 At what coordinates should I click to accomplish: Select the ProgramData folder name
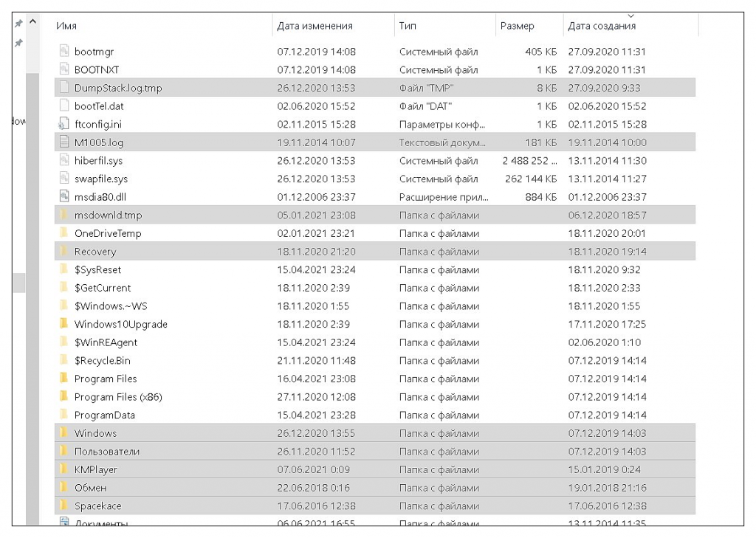pos(105,415)
